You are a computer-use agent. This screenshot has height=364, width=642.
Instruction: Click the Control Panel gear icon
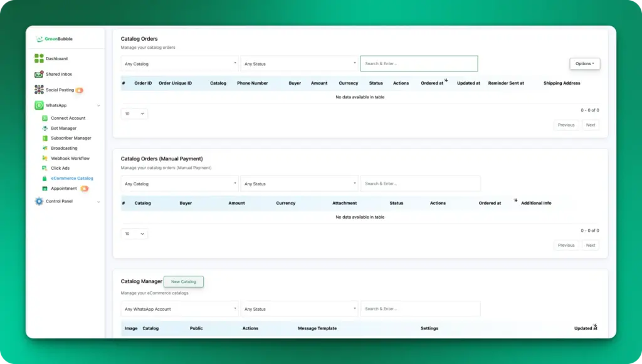pyautogui.click(x=38, y=201)
